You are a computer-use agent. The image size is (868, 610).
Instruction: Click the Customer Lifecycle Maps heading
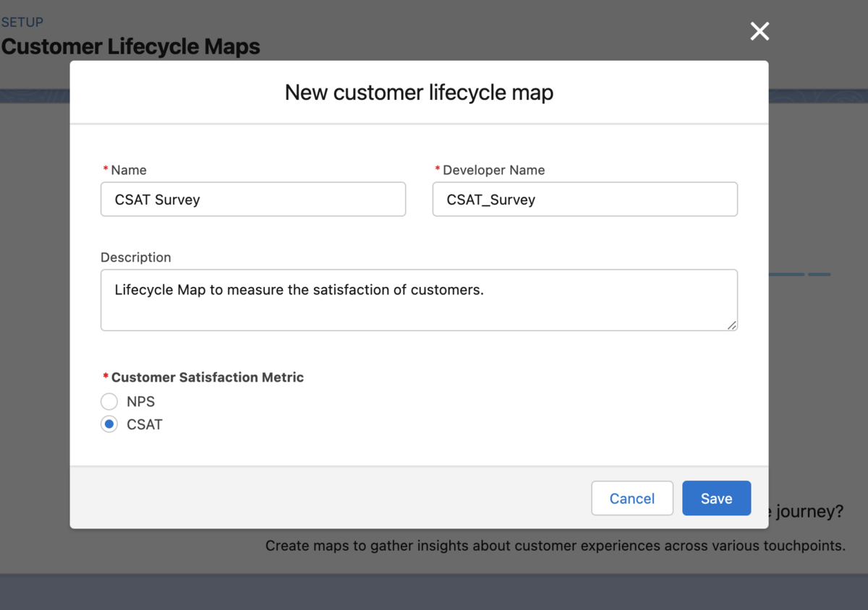[130, 46]
